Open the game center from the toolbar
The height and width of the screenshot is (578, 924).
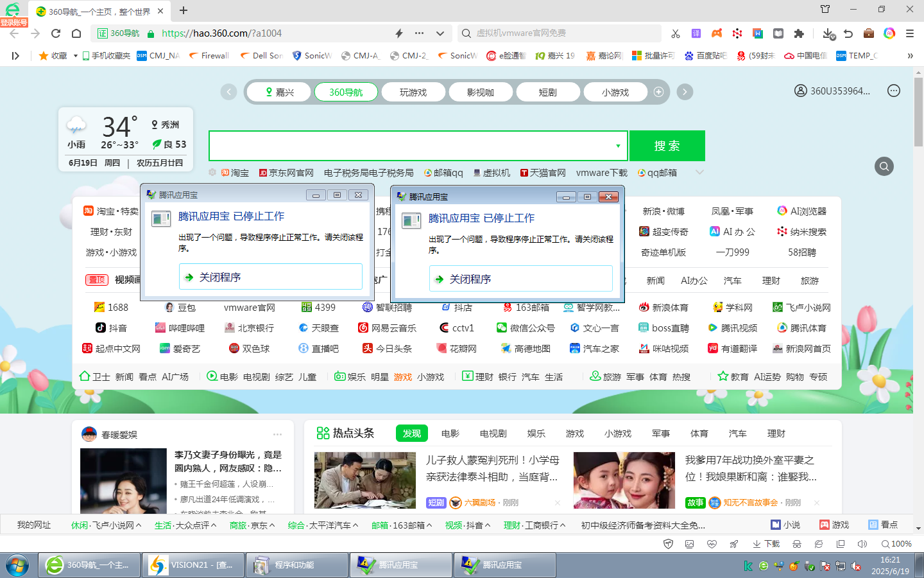(x=717, y=33)
